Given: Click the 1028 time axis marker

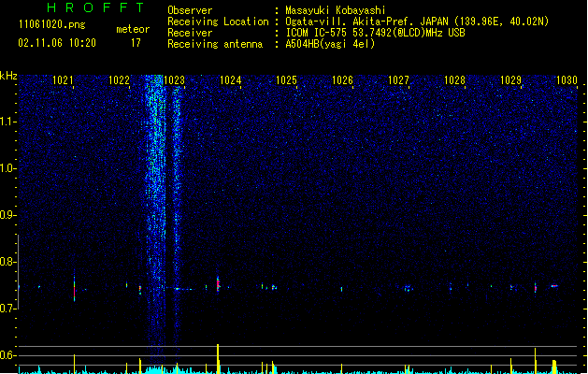Looking at the screenshot, I should [x=454, y=80].
